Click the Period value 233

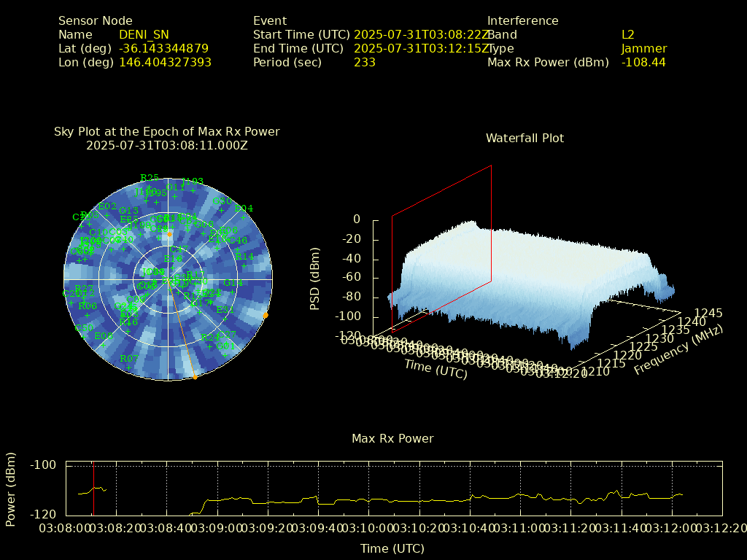click(364, 63)
